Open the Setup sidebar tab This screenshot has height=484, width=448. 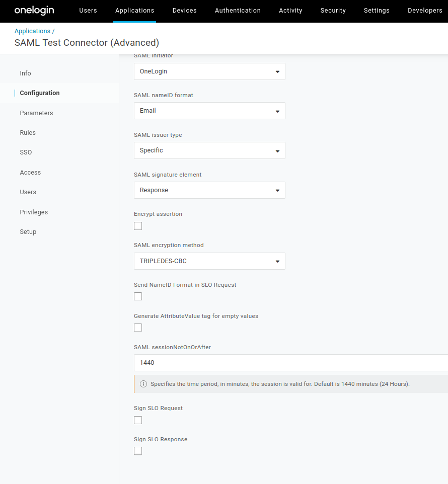pyautogui.click(x=28, y=232)
